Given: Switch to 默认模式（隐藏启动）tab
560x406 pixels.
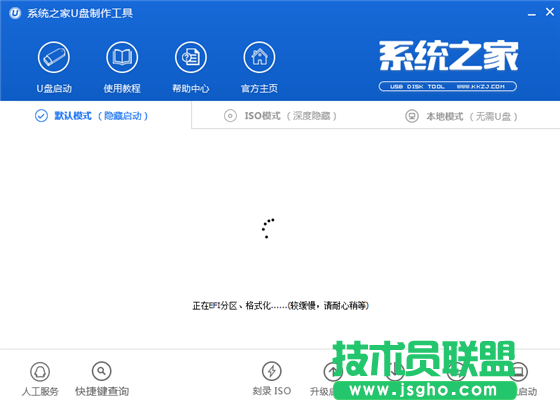Looking at the screenshot, I should (x=91, y=116).
